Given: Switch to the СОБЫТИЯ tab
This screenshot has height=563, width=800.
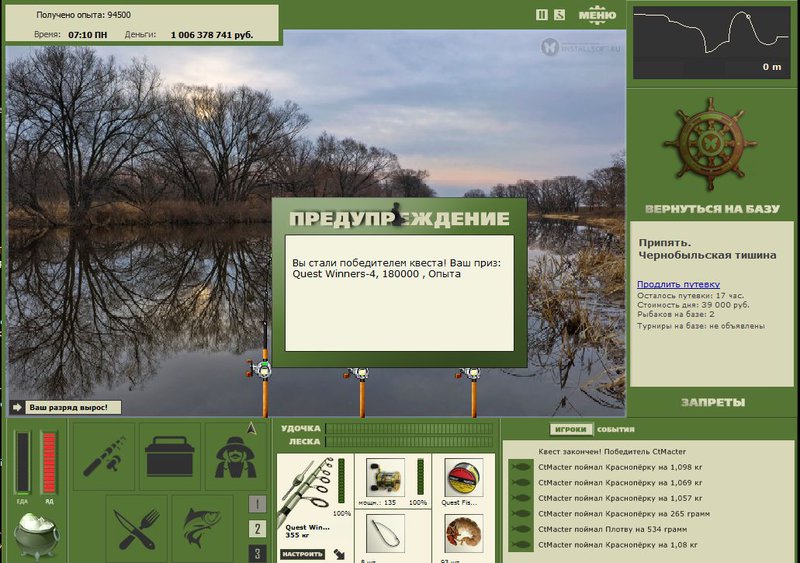Looking at the screenshot, I should coord(616,429).
